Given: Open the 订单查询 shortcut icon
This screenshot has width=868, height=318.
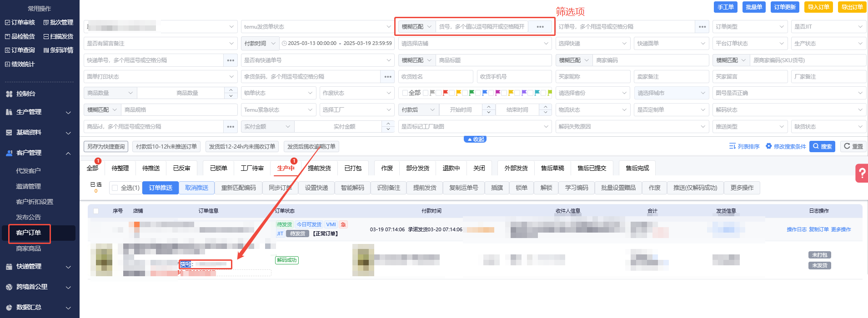Looking at the screenshot, I should coord(7,50).
